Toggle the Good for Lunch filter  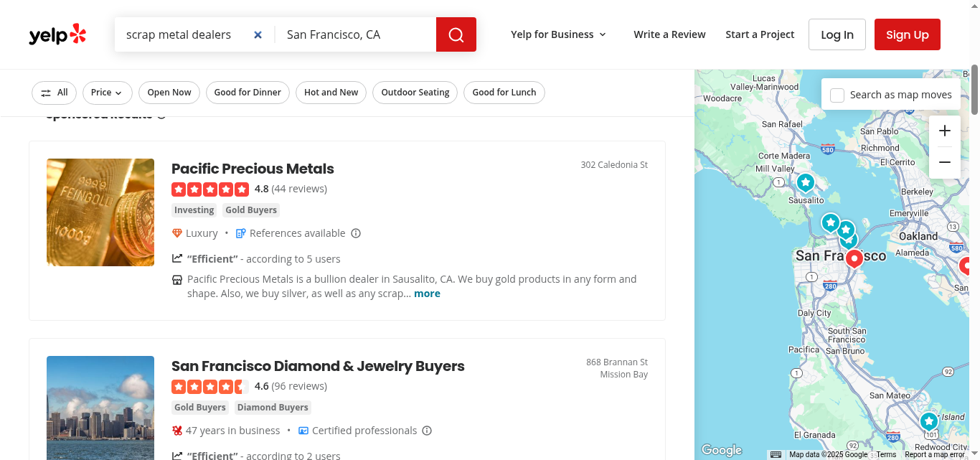click(x=504, y=93)
